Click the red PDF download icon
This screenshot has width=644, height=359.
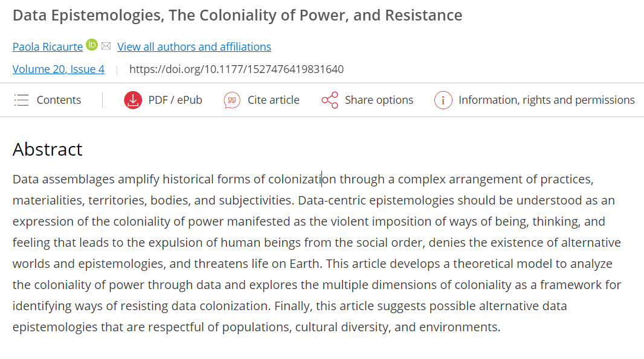[133, 100]
